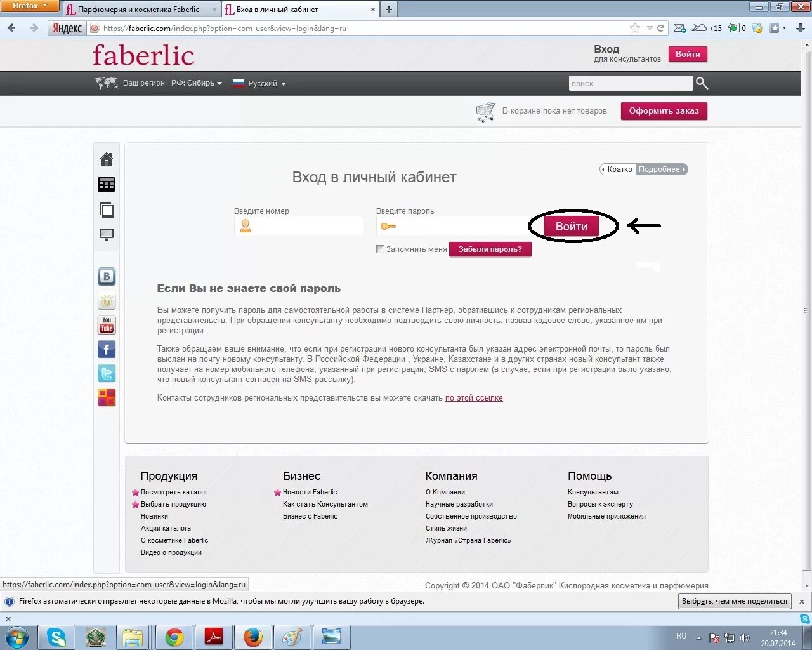This screenshot has height=650, width=812.
Task: Open 'Мобильные приложения' footer link
Action: pyautogui.click(x=606, y=516)
